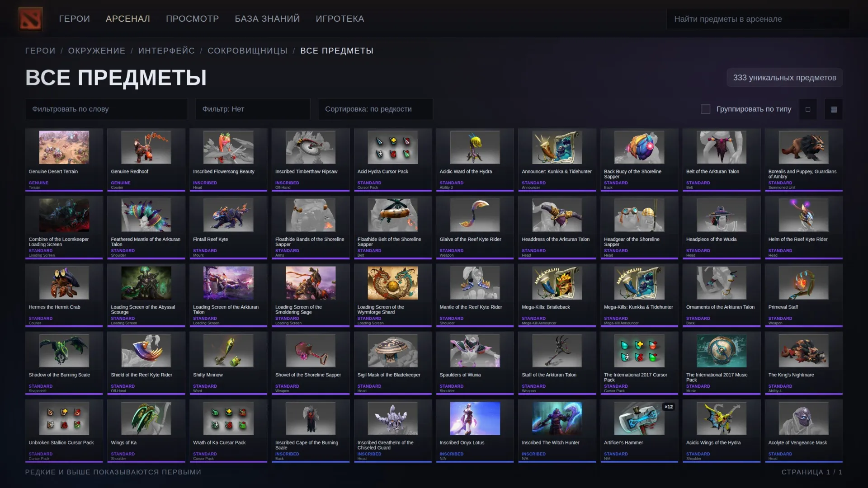Select Announcer: Kunkka & Tidehunter icon
The height and width of the screenshot is (488, 868).
coord(557,147)
